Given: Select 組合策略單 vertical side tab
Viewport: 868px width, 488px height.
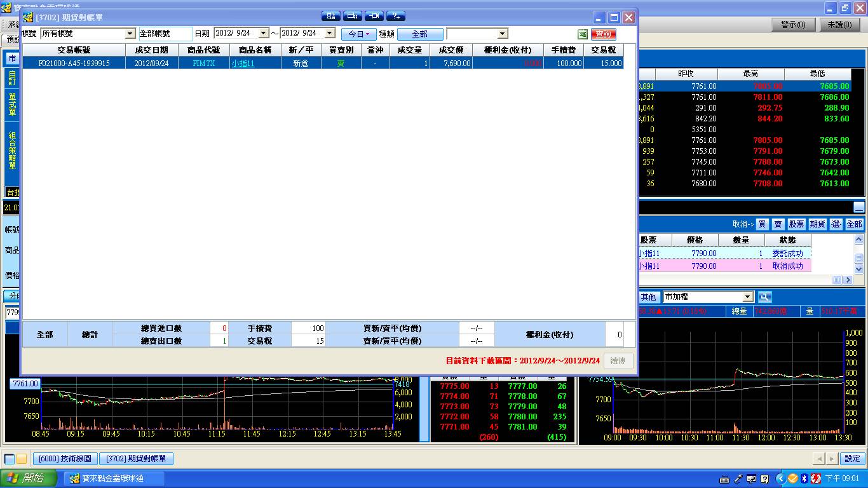Looking at the screenshot, I should pyautogui.click(x=12, y=150).
